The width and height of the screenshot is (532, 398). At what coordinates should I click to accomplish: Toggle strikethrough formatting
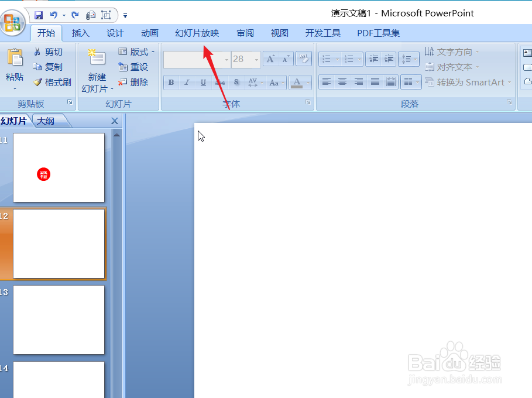[220, 83]
